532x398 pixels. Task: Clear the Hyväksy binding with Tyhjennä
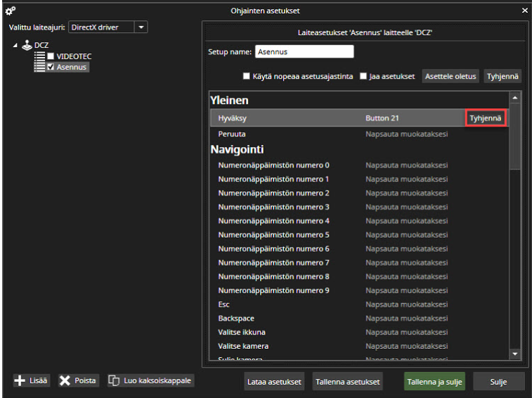(485, 118)
